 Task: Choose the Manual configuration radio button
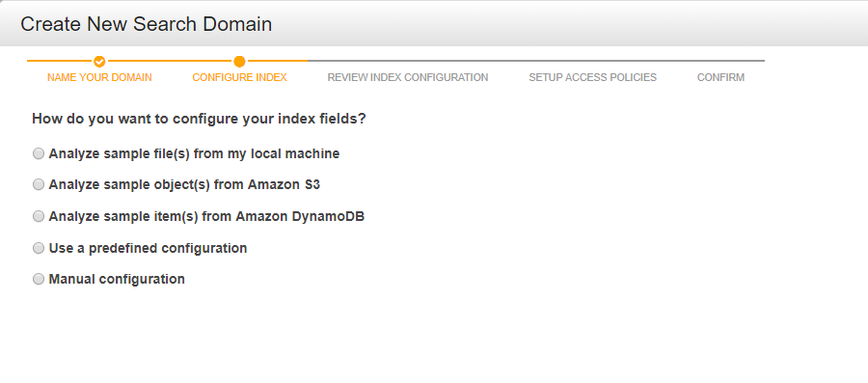(x=39, y=279)
